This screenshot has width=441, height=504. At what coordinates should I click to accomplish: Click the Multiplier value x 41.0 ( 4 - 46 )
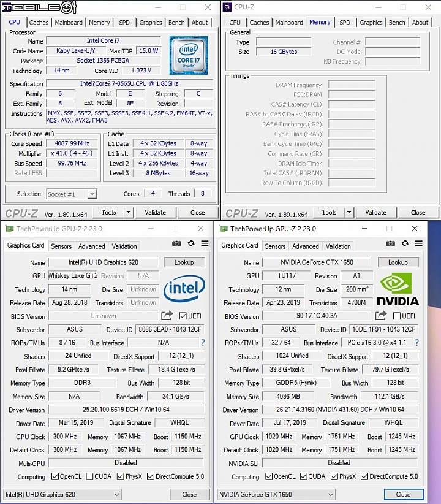[x=72, y=153]
